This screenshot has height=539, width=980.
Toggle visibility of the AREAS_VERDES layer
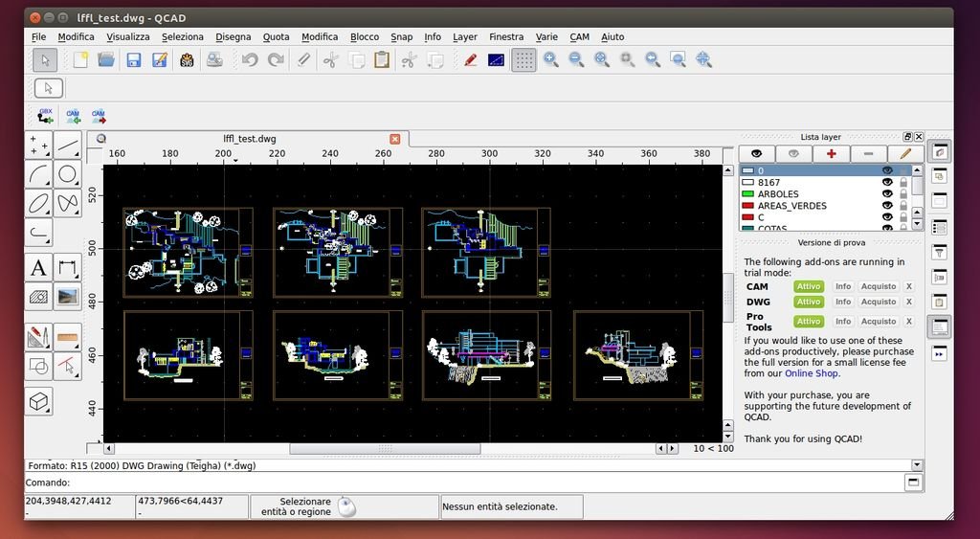pyautogui.click(x=887, y=206)
